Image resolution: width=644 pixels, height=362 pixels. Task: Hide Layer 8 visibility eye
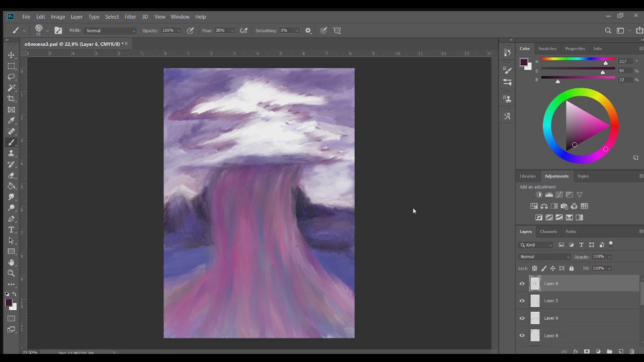coord(522,335)
